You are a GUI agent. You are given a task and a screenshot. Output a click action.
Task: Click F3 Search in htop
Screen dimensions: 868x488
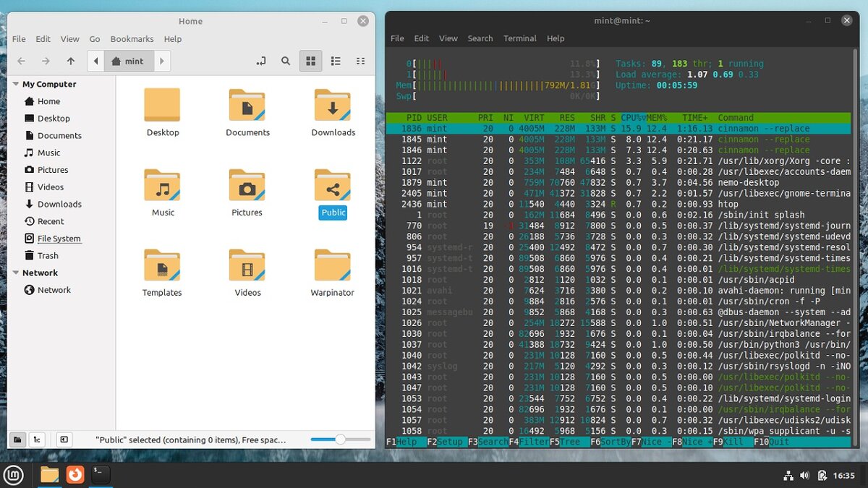coord(488,442)
